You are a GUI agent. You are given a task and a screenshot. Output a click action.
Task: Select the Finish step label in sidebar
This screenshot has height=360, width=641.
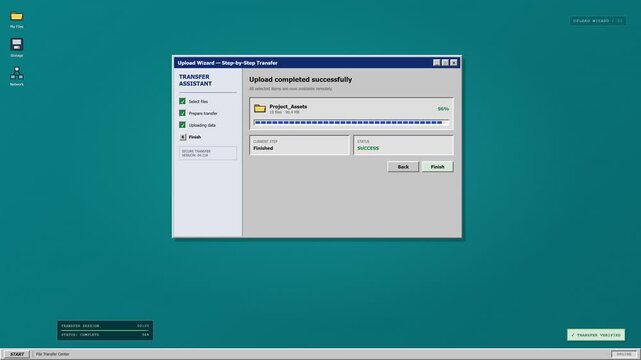(195, 137)
